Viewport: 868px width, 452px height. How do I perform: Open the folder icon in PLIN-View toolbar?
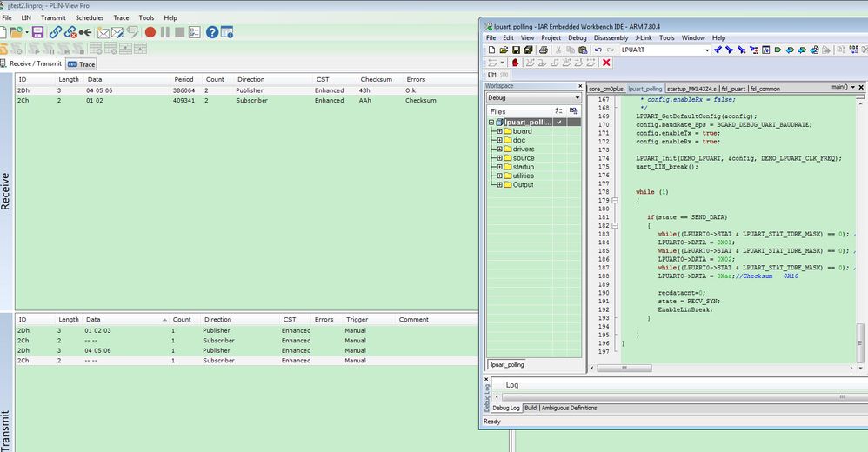click(16, 33)
